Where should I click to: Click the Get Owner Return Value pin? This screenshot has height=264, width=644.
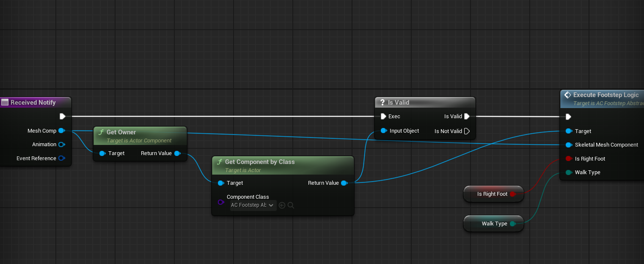coord(177,153)
